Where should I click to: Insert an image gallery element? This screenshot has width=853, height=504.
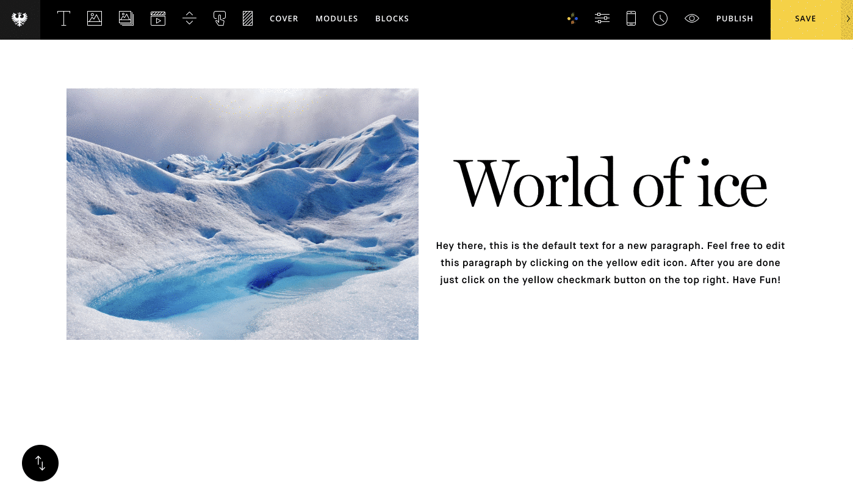click(126, 19)
